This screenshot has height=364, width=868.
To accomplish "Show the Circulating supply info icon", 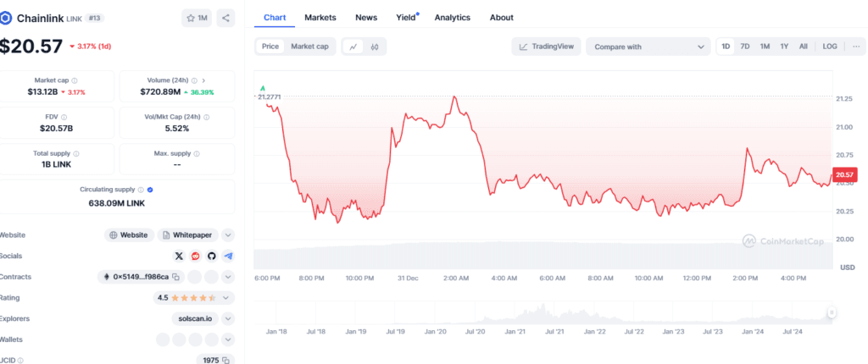I will point(141,189).
